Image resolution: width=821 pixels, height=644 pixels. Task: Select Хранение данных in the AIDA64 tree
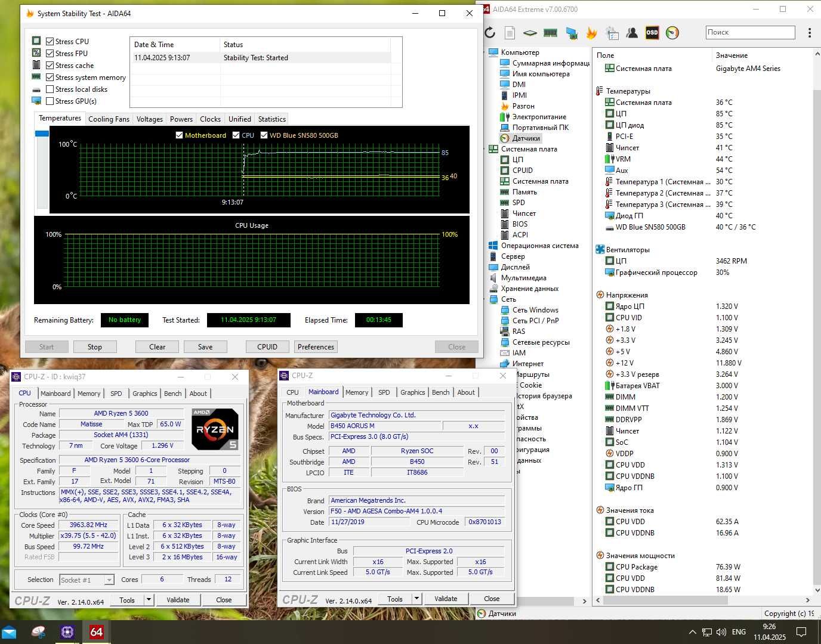pos(530,289)
